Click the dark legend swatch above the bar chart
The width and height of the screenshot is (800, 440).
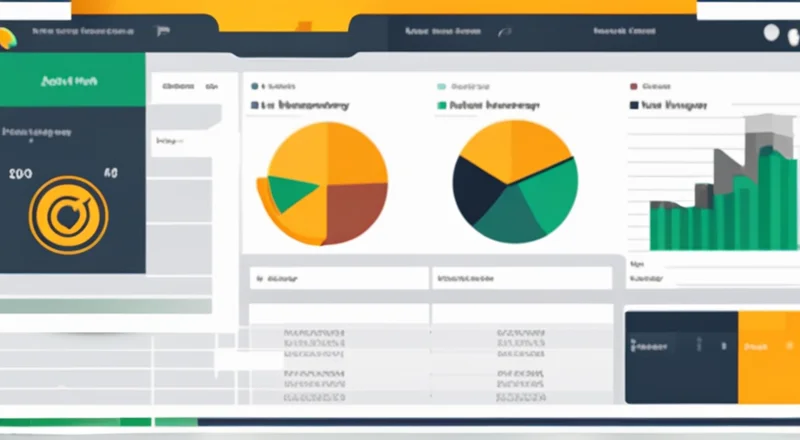click(634, 104)
